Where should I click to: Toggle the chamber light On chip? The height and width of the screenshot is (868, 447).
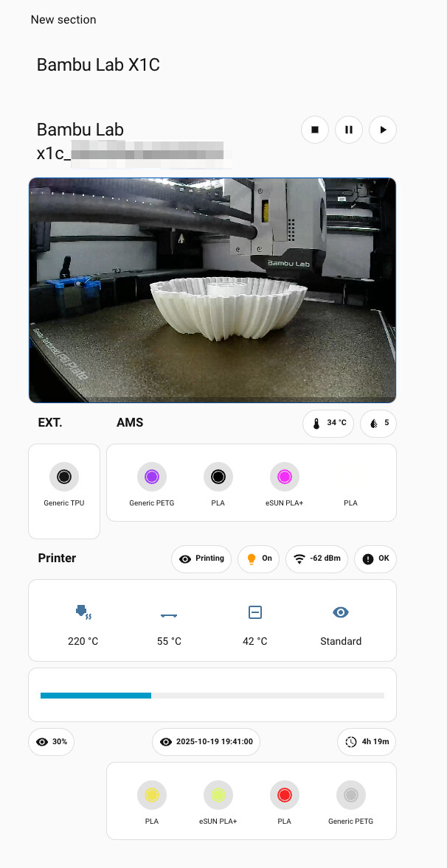click(x=259, y=559)
